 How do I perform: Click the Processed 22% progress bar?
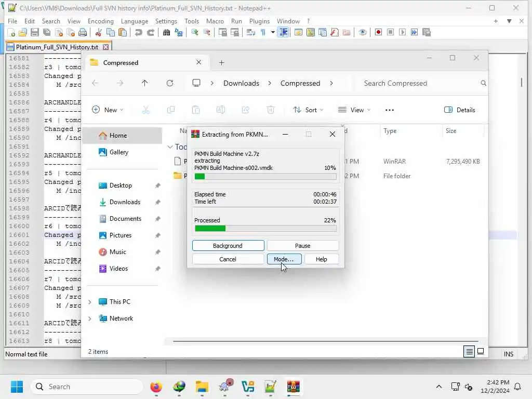tap(265, 229)
